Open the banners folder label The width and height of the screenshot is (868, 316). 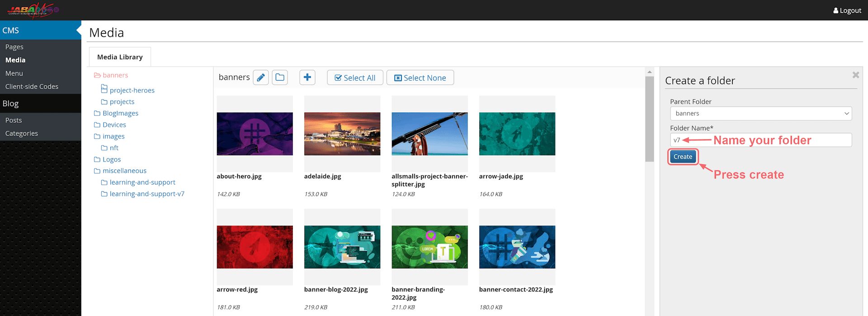115,75
